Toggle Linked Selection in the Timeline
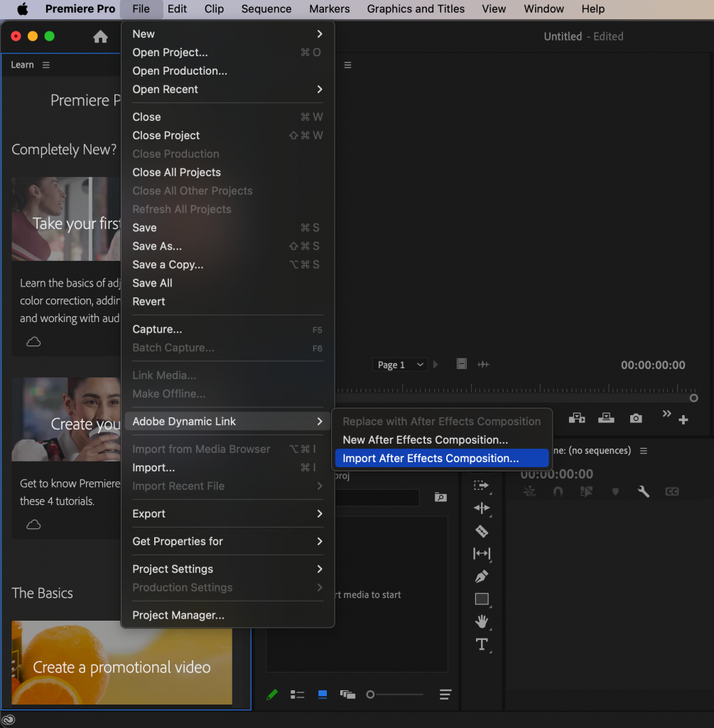This screenshot has width=714, height=728. (x=529, y=491)
